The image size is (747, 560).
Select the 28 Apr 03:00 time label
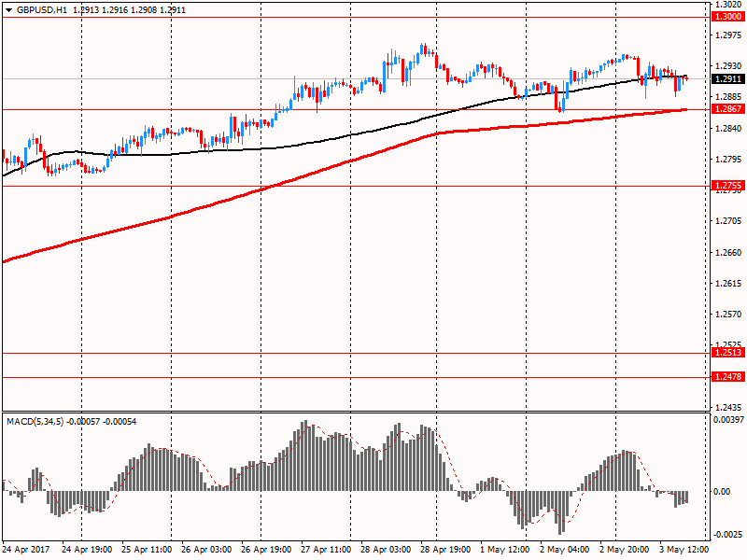386,550
